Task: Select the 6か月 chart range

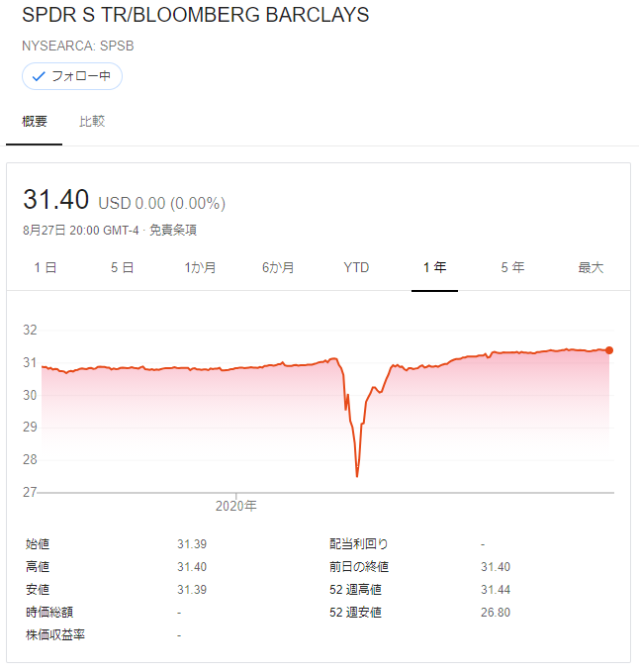Action: pyautogui.click(x=278, y=268)
